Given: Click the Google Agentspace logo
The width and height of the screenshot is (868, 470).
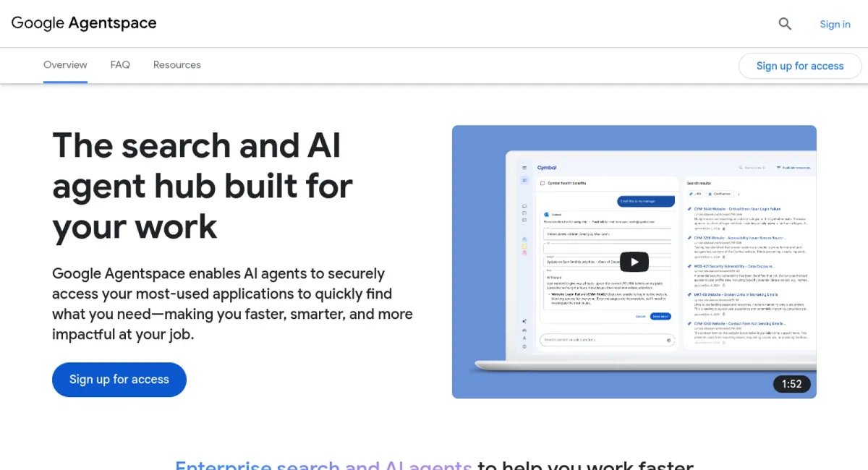Looking at the screenshot, I should click(x=84, y=23).
